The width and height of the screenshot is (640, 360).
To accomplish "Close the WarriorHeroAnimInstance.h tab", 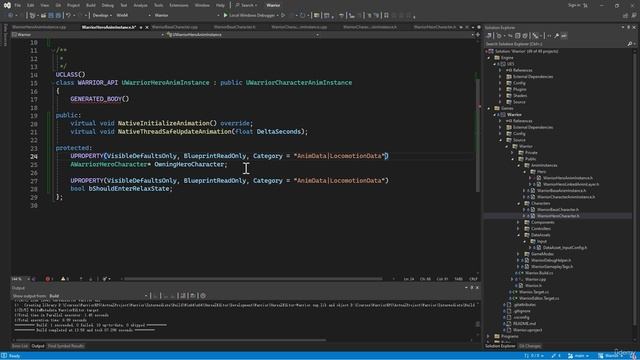I will (147, 27).
